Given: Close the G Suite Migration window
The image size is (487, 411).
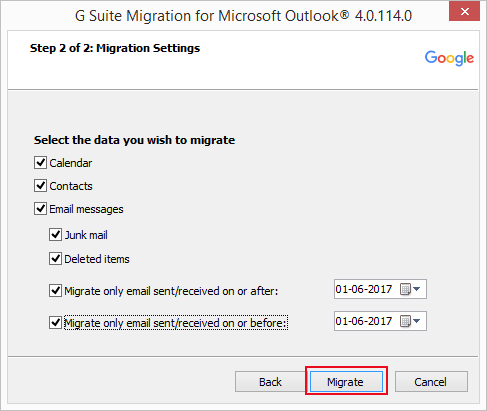Looking at the screenshot, I should 464,12.
